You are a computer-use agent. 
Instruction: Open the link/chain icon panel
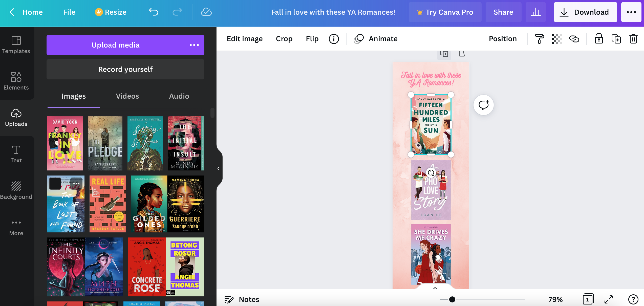tap(574, 39)
